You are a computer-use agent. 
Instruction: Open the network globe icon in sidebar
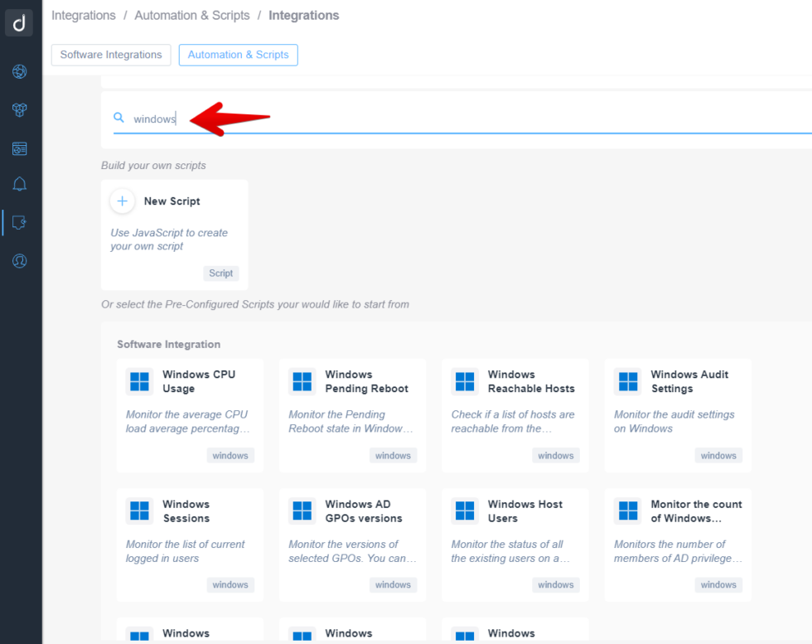(x=19, y=72)
